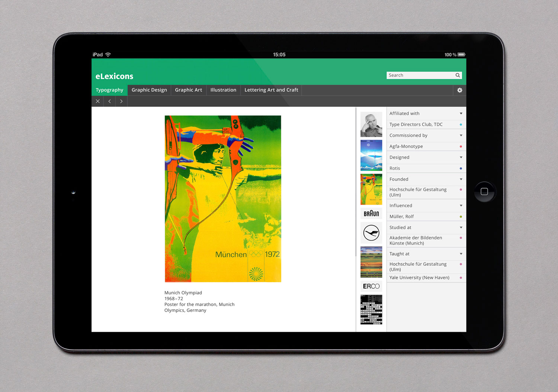Open the Braun logo thumbnail
The height and width of the screenshot is (392, 558).
click(x=371, y=213)
